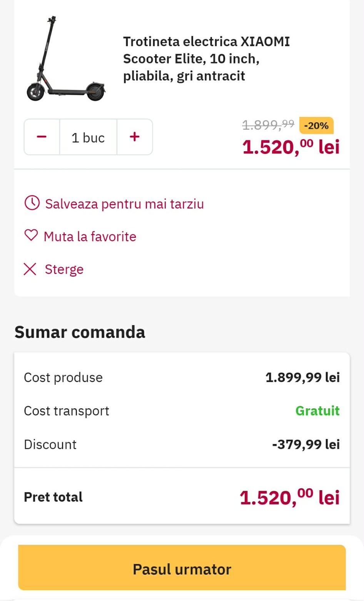Click the -20% discount badge
The width and height of the screenshot is (364, 601).
tap(316, 126)
